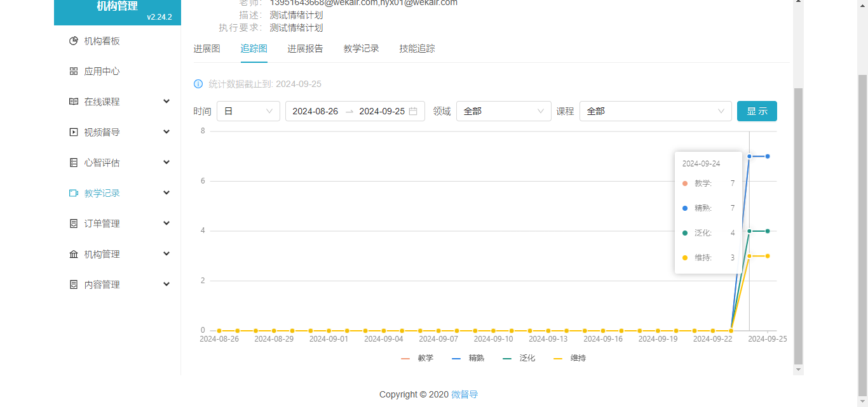Screen dimensions: 868x407
Task: Click scrollbar up arrow of inner page
Action: pos(799,2)
